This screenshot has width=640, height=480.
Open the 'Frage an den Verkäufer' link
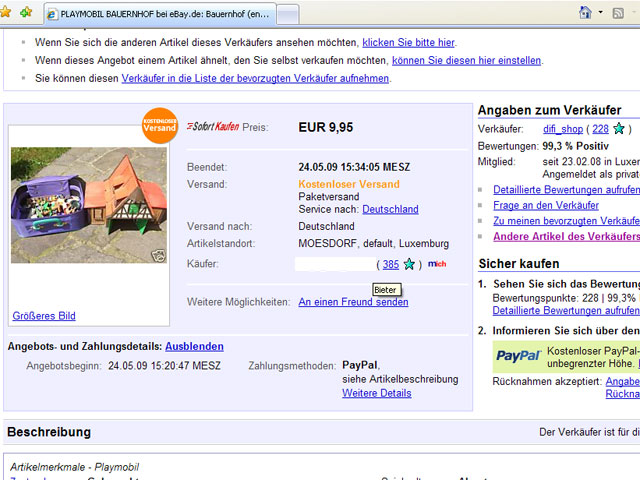tap(546, 205)
